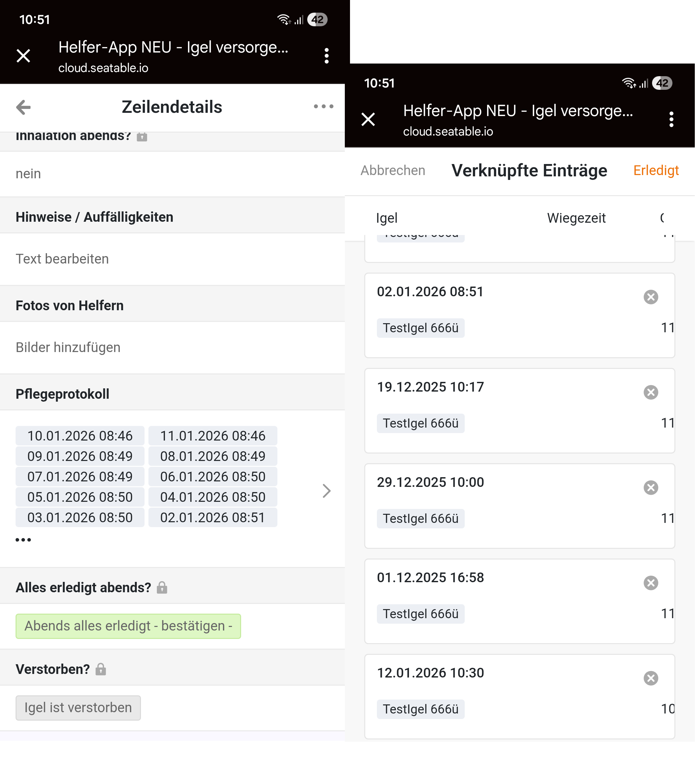Confirm linked entries with Erledigt

click(x=656, y=171)
